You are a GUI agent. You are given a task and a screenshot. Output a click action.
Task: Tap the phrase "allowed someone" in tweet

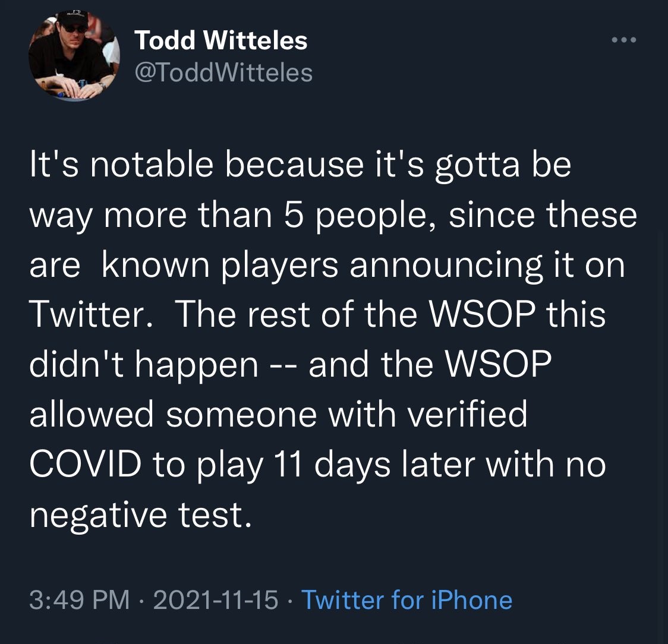pyautogui.click(x=173, y=414)
